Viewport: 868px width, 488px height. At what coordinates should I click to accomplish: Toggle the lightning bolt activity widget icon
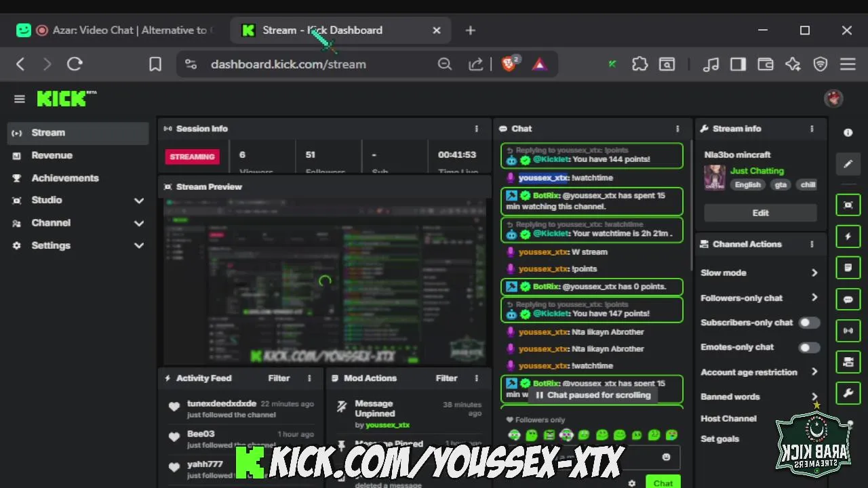(848, 237)
